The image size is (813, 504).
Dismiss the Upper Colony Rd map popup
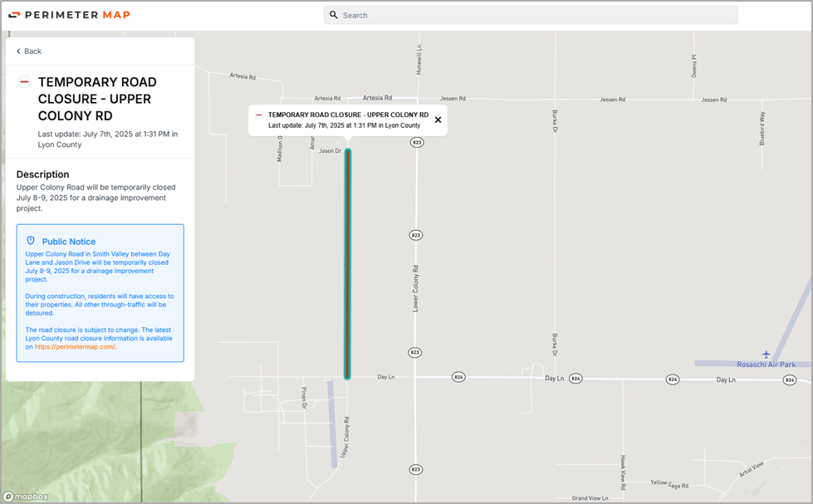pos(438,119)
